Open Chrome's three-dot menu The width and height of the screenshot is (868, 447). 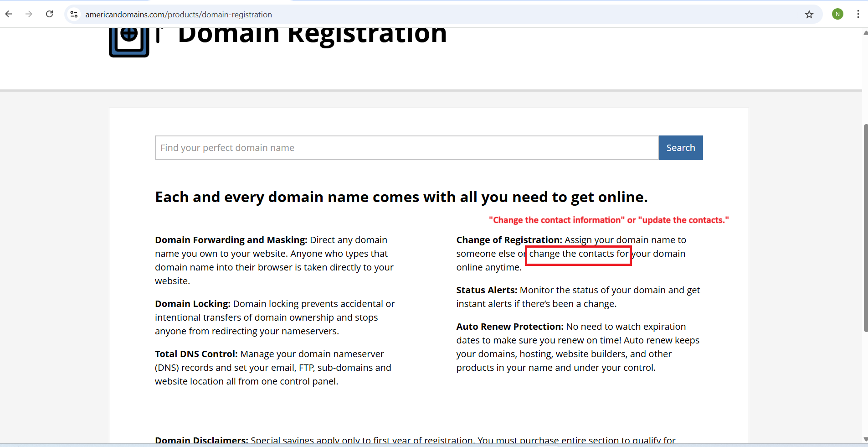[x=858, y=14]
